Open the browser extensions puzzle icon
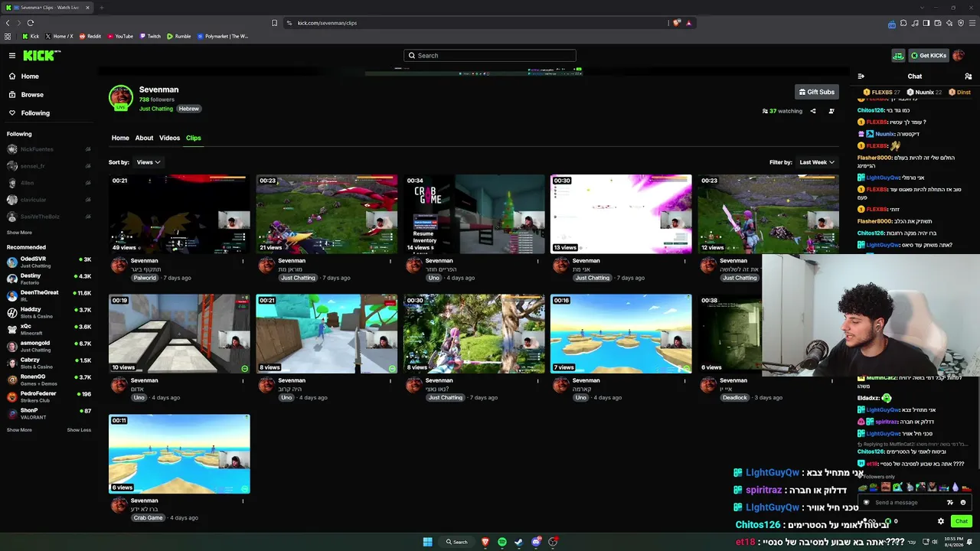The width and height of the screenshot is (980, 551). coord(903,23)
